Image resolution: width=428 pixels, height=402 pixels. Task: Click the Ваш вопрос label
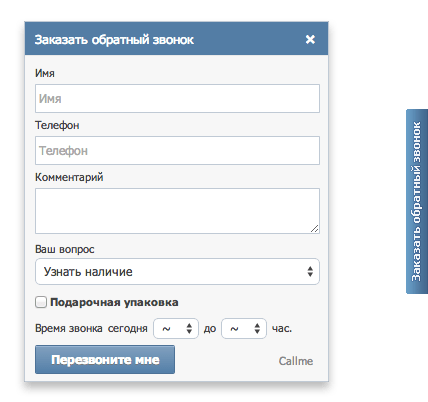point(65,249)
